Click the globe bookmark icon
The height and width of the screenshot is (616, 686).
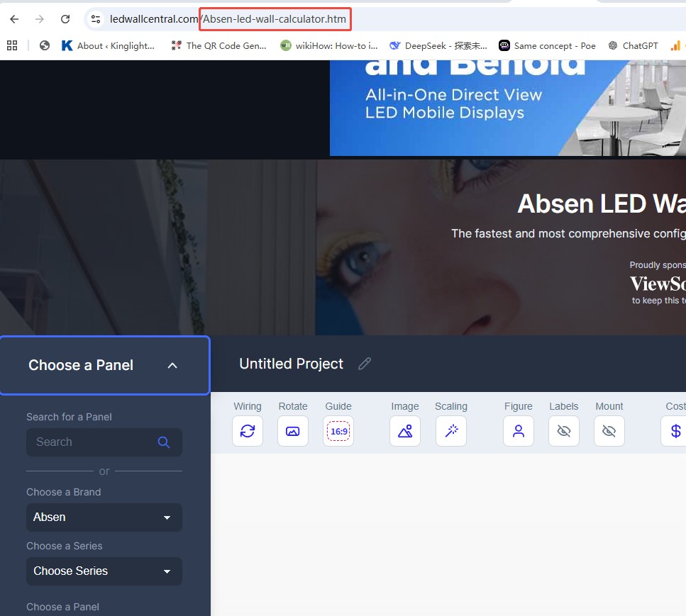tap(44, 45)
